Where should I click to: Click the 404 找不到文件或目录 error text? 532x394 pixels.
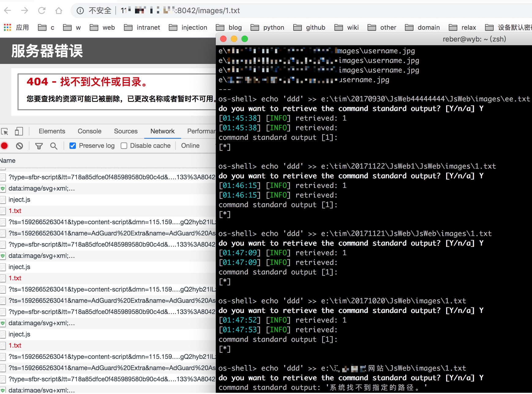point(88,82)
